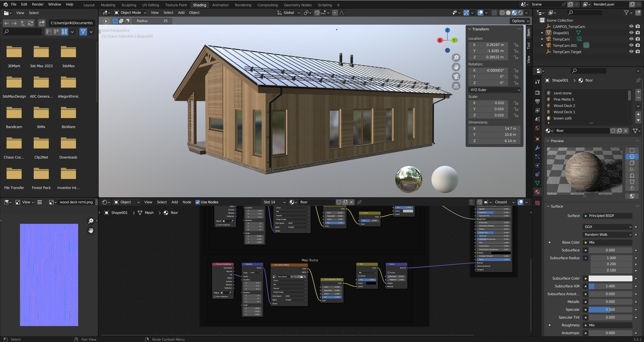Select the Tweak cursor tool icon

(x=106, y=21)
